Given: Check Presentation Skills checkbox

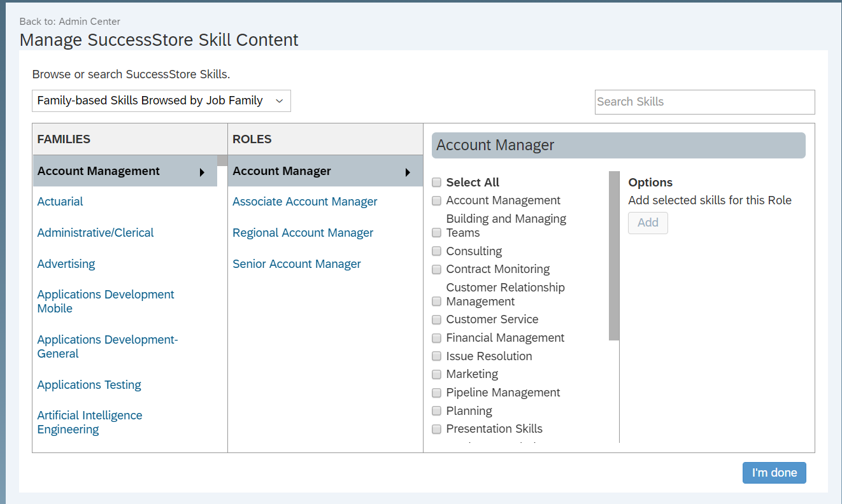Looking at the screenshot, I should pyautogui.click(x=436, y=429).
